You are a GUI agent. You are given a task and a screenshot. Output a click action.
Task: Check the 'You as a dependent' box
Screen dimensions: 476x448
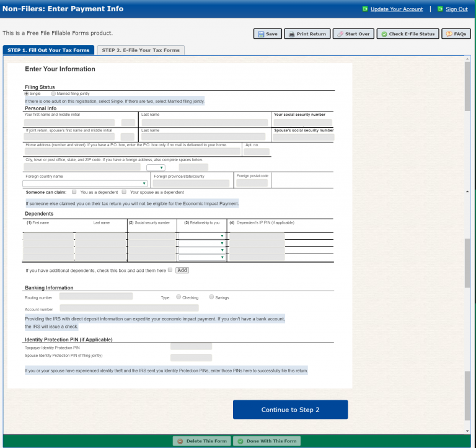pos(74,192)
